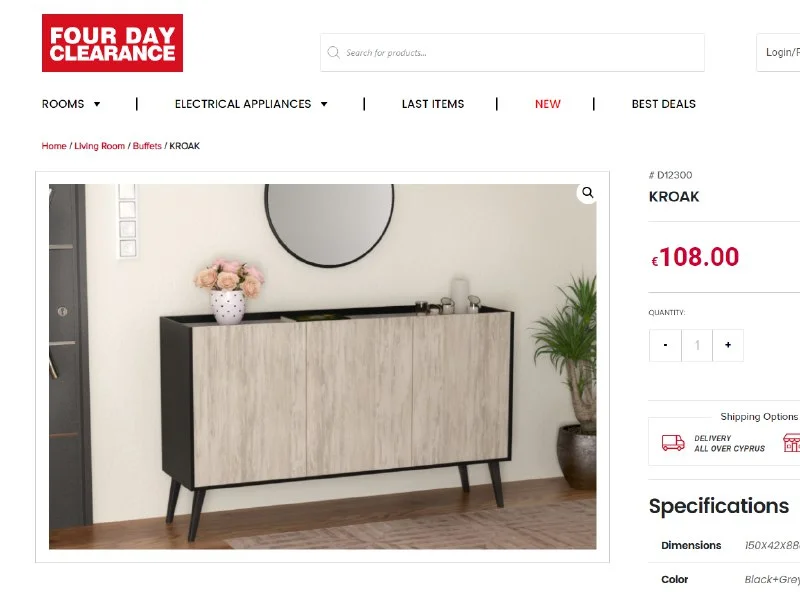
Task: Click the Search for products field
Action: click(512, 53)
